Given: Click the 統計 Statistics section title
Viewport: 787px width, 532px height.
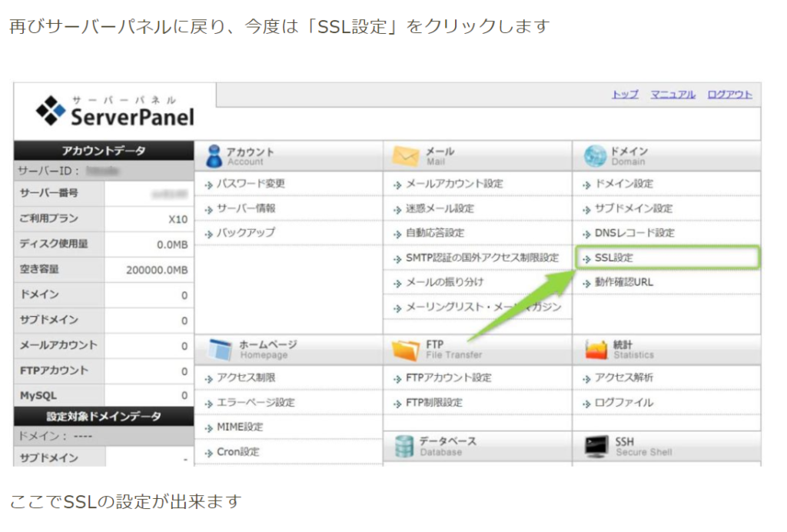Looking at the screenshot, I should click(x=633, y=349).
